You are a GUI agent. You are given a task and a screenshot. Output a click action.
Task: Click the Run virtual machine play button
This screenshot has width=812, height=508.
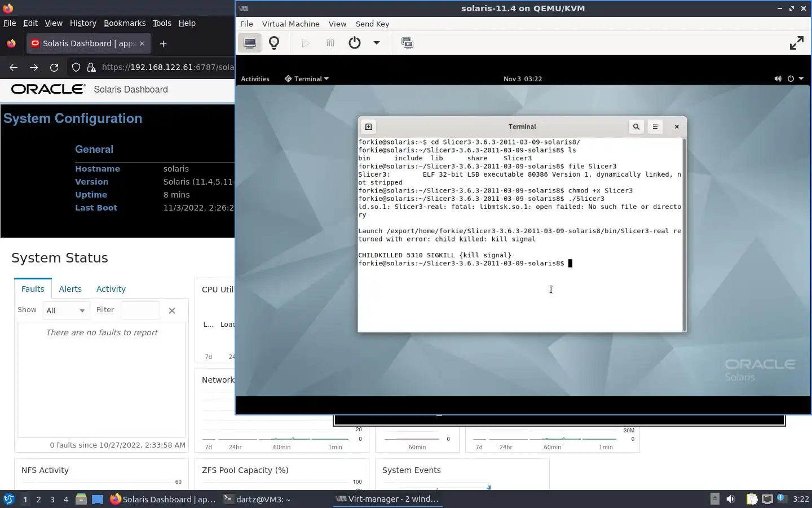[x=306, y=43]
